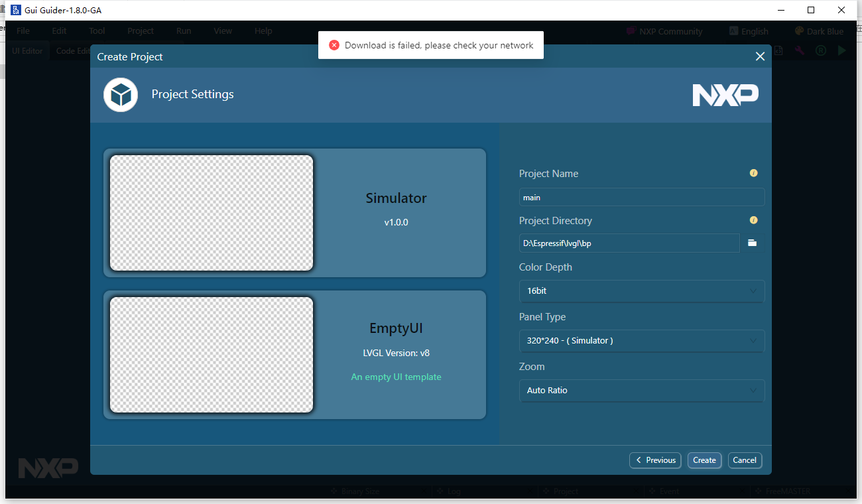The image size is (862, 504).
Task: Cancel the project creation
Action: point(745,460)
